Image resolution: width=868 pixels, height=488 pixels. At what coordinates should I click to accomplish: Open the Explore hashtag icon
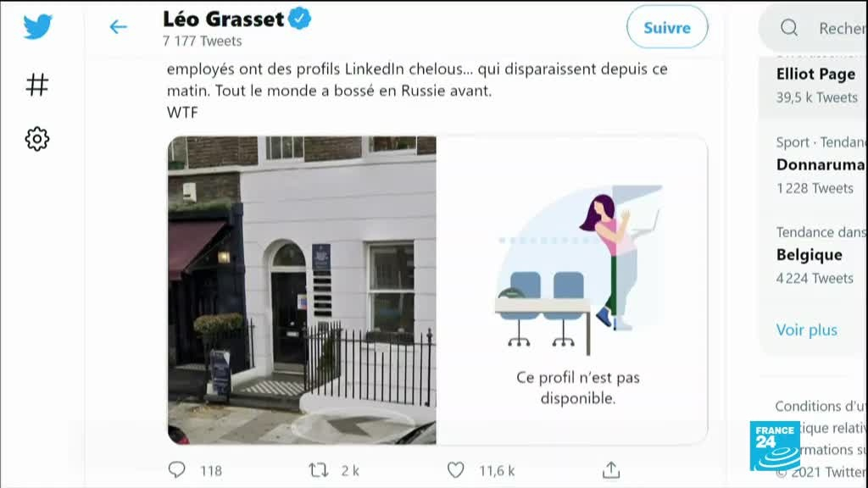coord(37,85)
